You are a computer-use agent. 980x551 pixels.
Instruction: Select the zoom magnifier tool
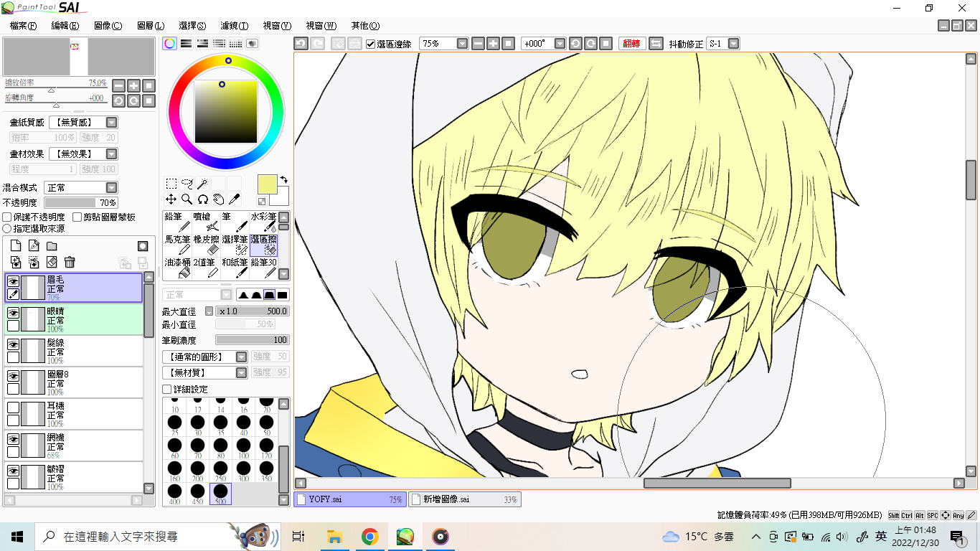(x=187, y=199)
